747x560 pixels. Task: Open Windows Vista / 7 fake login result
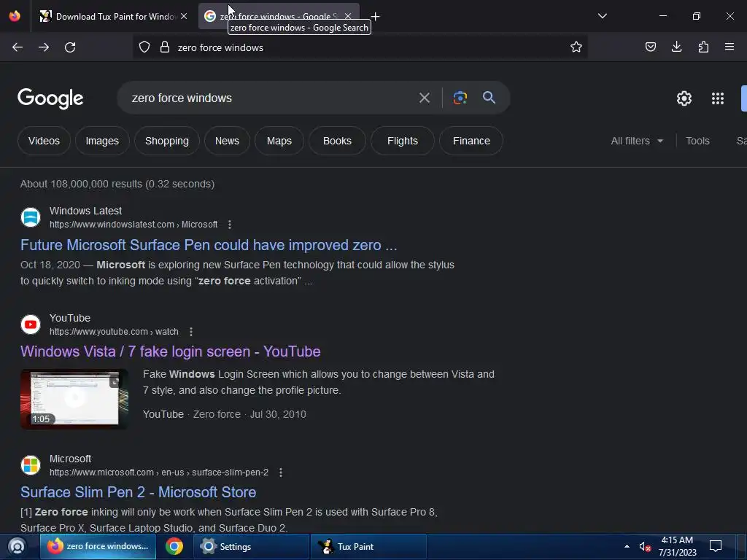pyautogui.click(x=170, y=351)
